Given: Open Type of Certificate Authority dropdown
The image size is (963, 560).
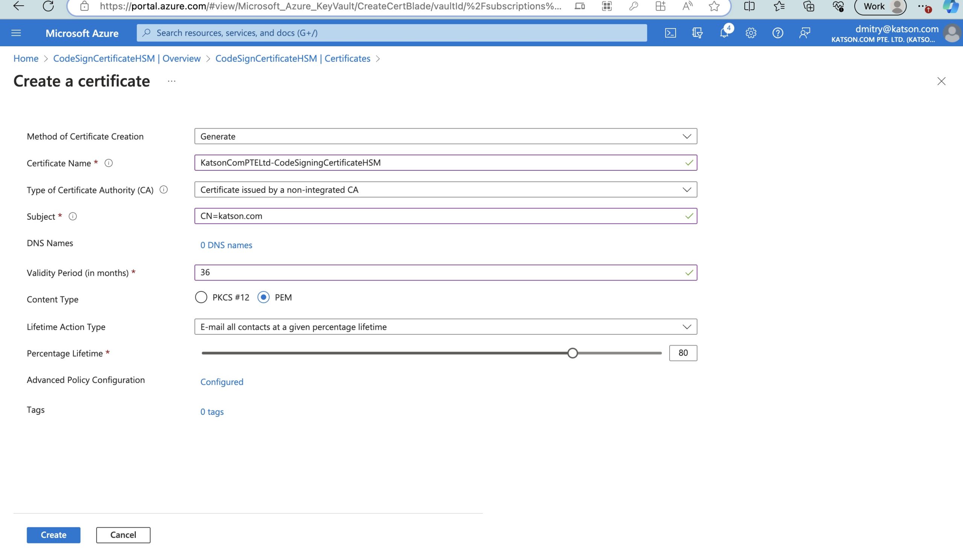Looking at the screenshot, I should tap(445, 190).
